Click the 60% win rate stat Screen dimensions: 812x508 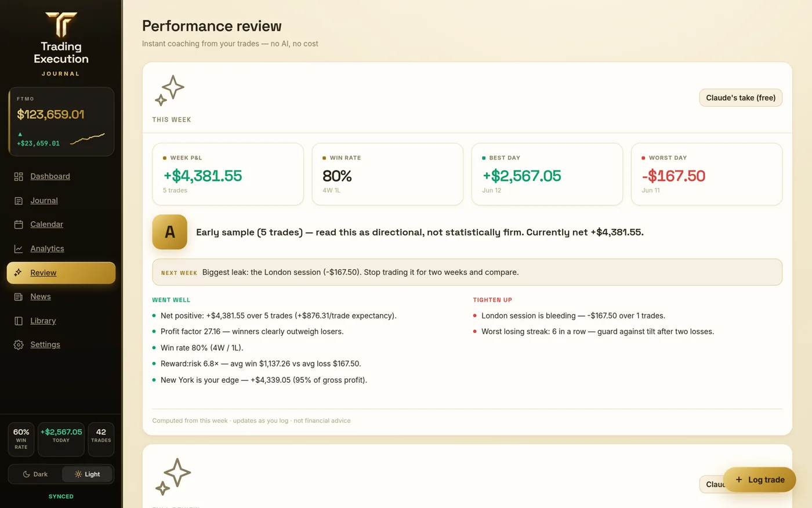21,440
